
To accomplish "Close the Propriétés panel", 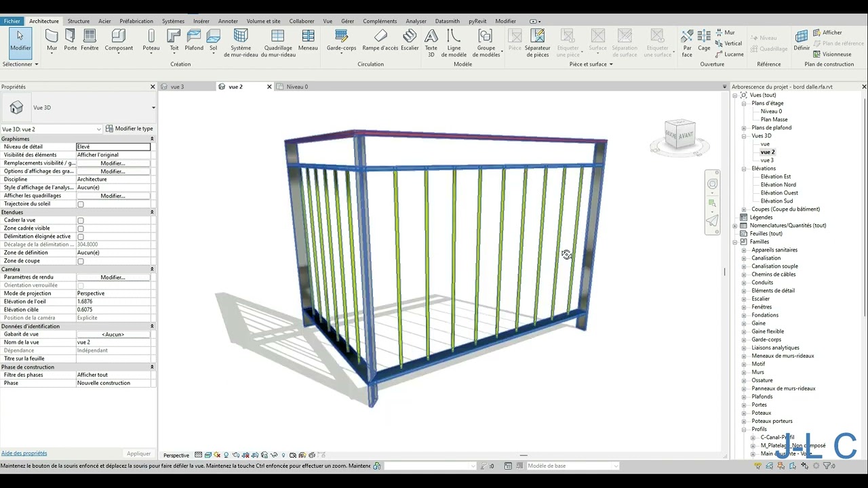I will pos(153,87).
